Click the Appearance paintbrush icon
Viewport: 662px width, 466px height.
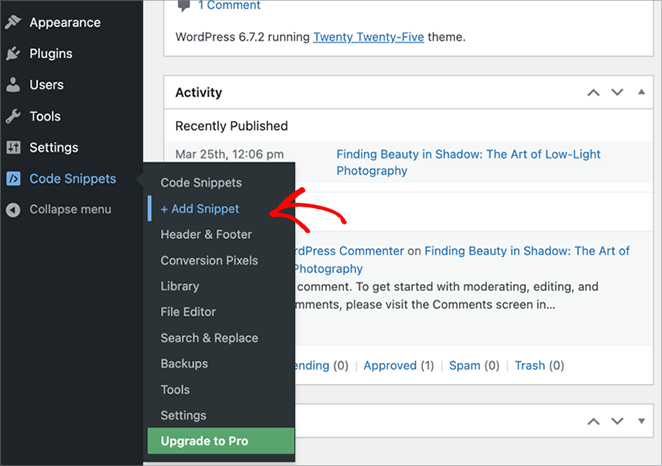pyautogui.click(x=13, y=22)
